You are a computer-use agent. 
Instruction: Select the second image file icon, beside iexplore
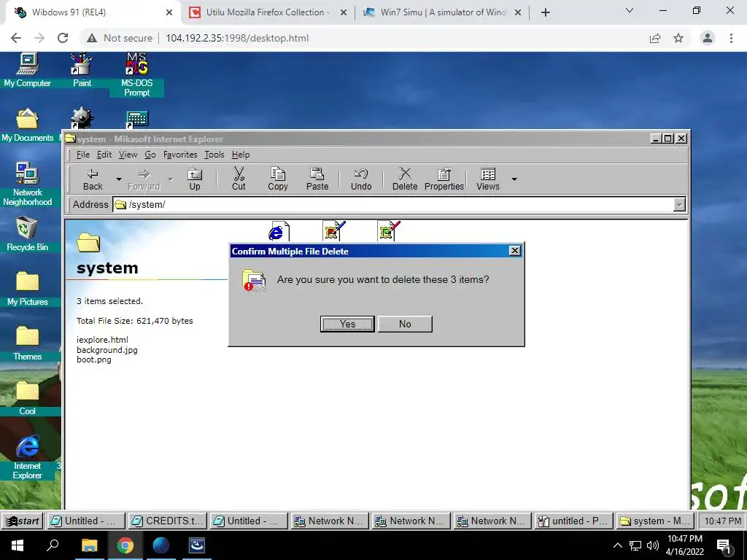389,231
